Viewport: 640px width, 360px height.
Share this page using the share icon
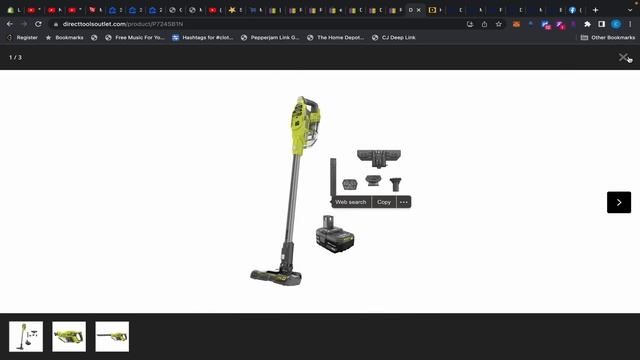point(484,24)
